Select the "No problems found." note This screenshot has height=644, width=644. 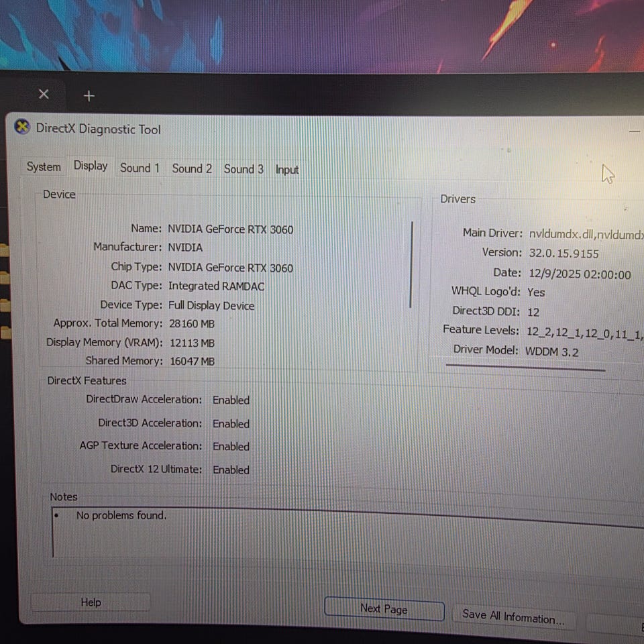[x=121, y=515]
